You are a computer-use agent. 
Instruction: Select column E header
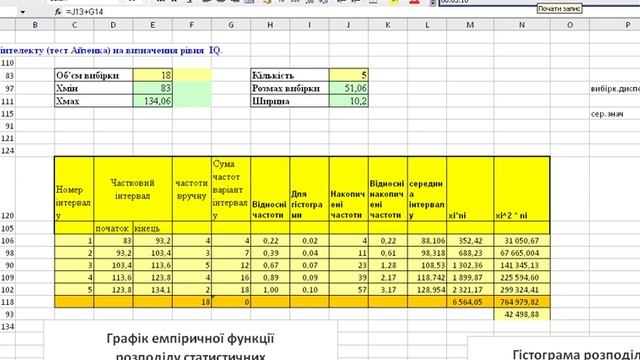point(153,25)
